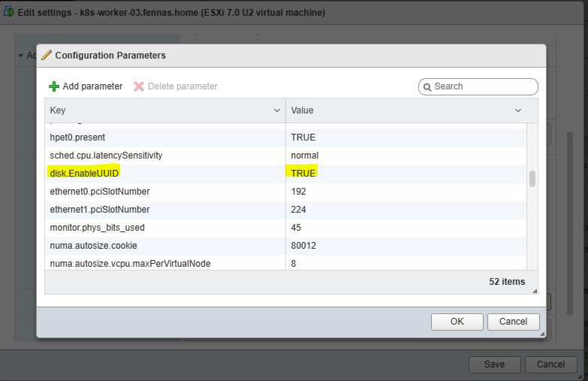Viewport: 588px width, 381px height.
Task: Click the parameter table scrollbar thumb
Action: tap(532, 179)
